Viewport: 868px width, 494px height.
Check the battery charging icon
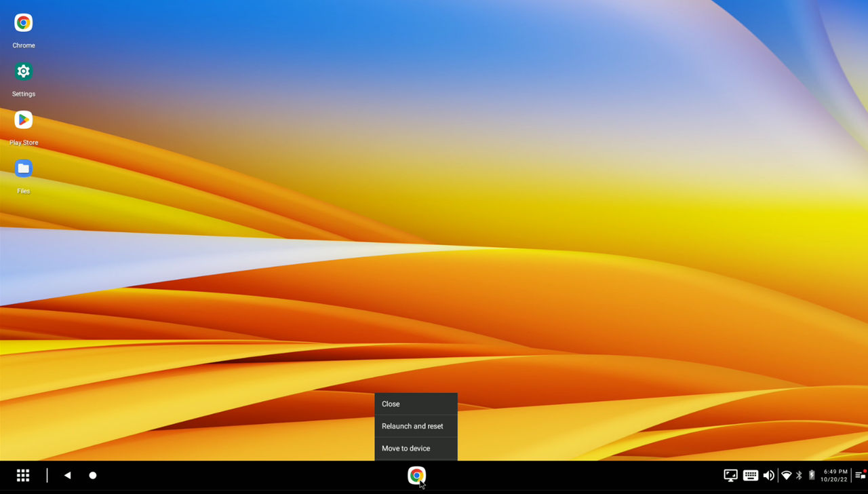[812, 476]
